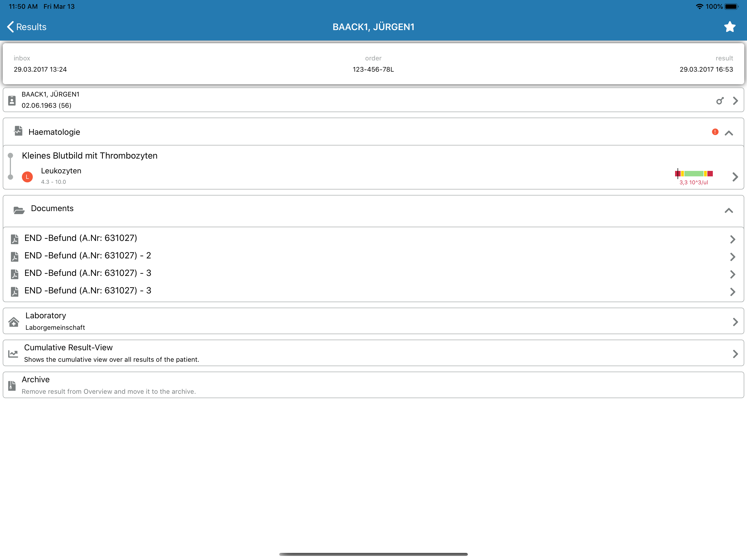Archive this result
The image size is (747, 560).
click(372, 385)
